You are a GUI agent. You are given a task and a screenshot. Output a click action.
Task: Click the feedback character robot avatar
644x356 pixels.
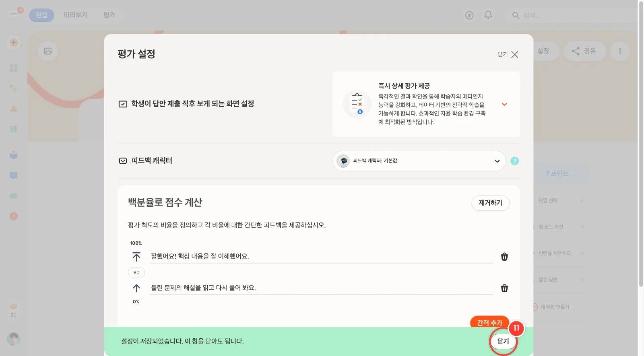click(343, 161)
